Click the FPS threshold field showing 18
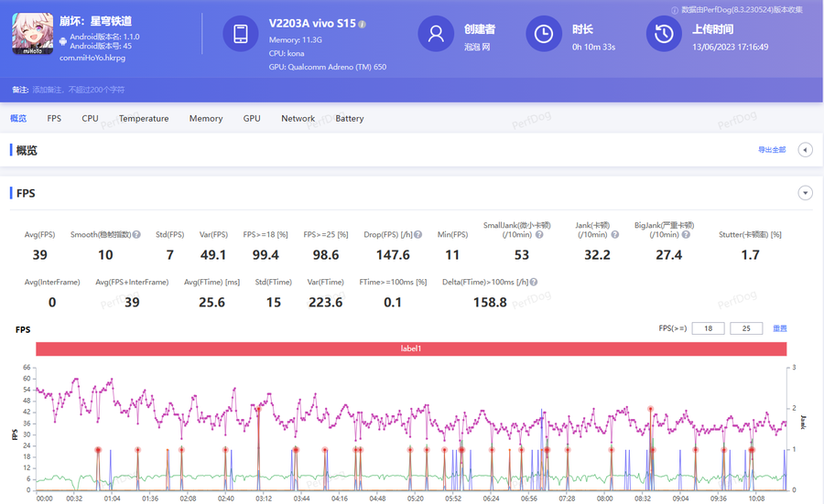Screen dimensions: 824x504 pyautogui.click(x=708, y=328)
